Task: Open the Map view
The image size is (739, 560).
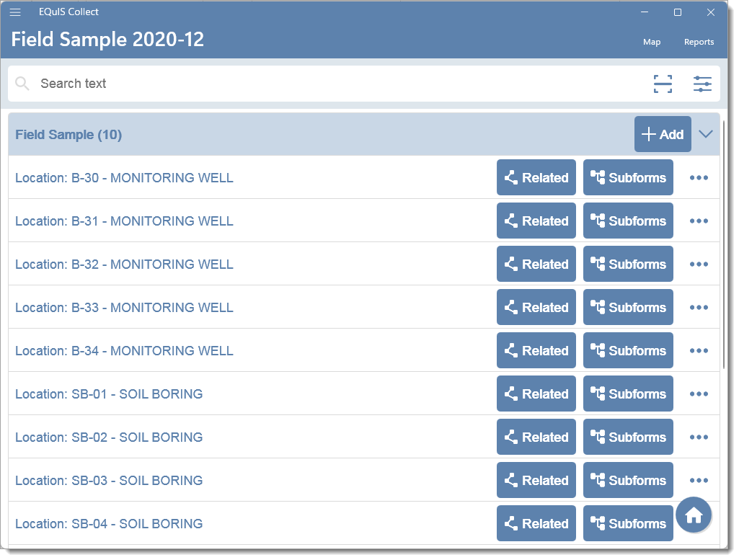Action: pos(652,42)
